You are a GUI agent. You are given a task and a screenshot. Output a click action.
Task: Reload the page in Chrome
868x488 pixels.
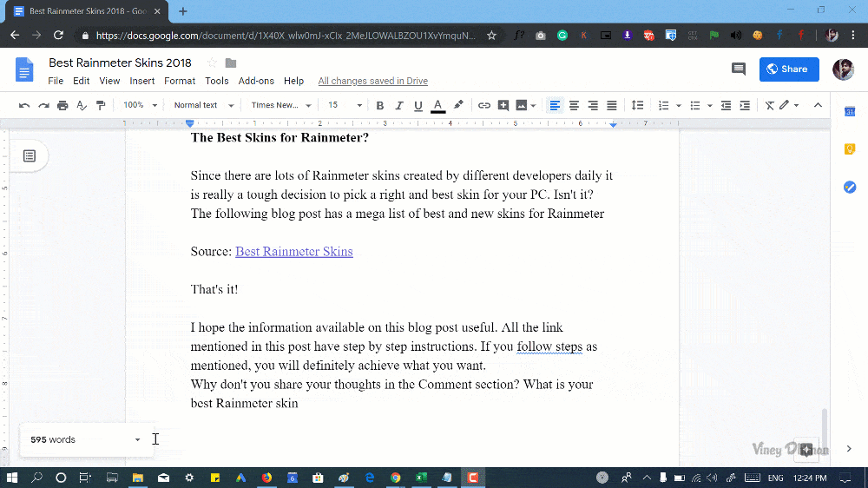tap(58, 36)
